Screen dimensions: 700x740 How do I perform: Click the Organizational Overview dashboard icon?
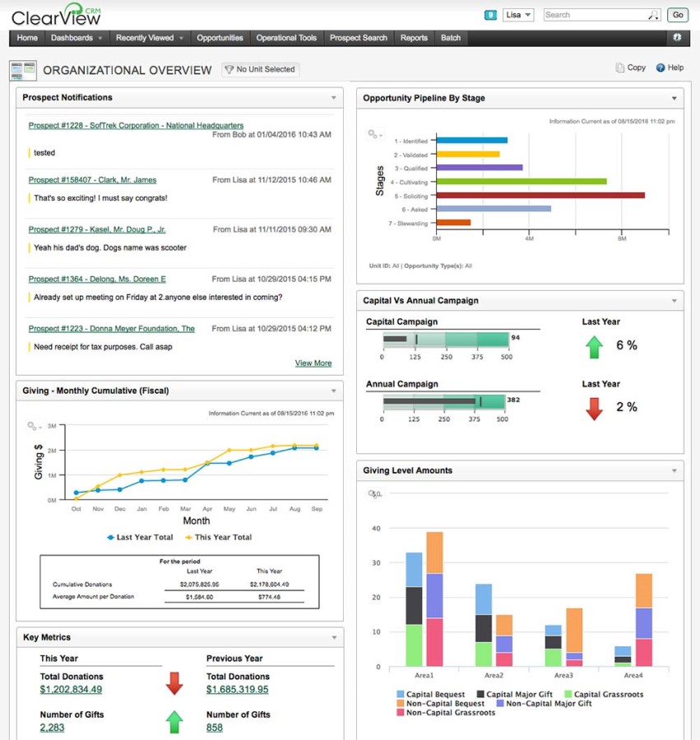click(22, 70)
